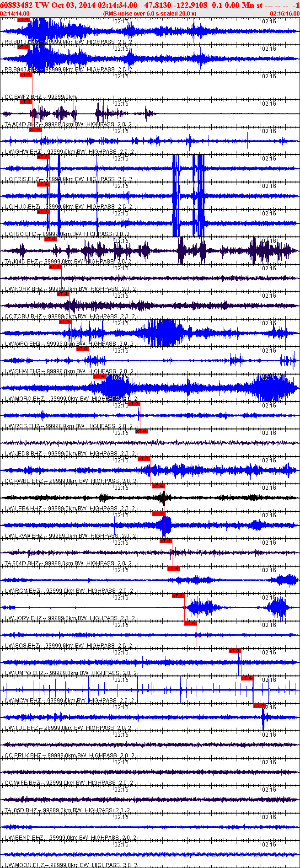Viewport: 300px width, 868px height.
Task: Click the TA.J04D.BHZ station label
Action: pos(21,262)
